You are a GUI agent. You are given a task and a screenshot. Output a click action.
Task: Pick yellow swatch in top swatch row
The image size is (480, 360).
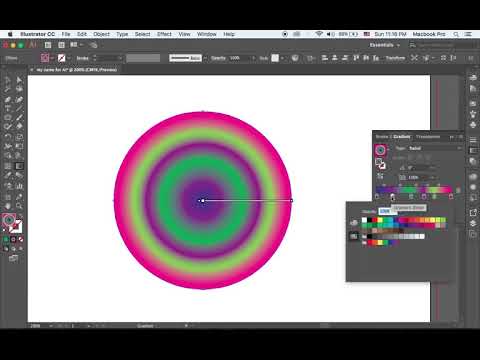pos(380,220)
